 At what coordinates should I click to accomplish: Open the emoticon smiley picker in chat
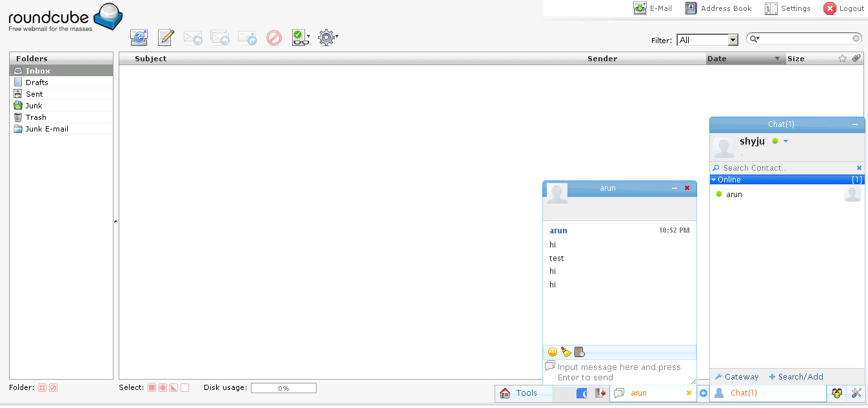[553, 352]
